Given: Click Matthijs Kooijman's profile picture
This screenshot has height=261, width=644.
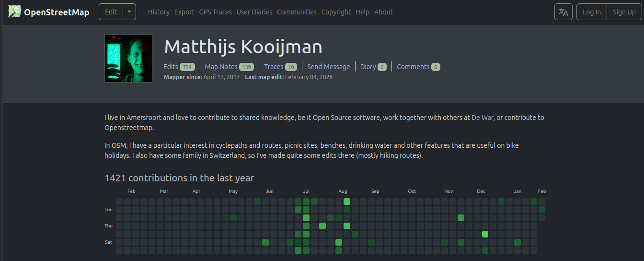Looking at the screenshot, I should coord(128,59).
